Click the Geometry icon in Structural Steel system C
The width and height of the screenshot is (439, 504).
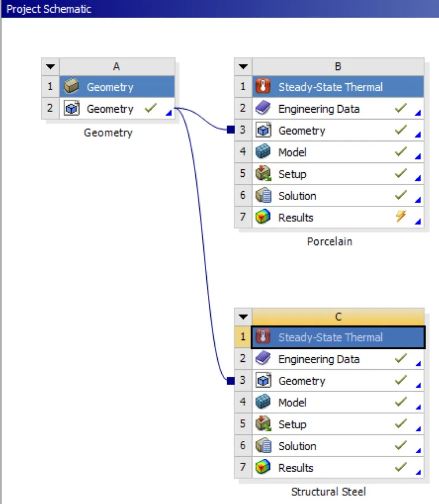click(x=263, y=380)
